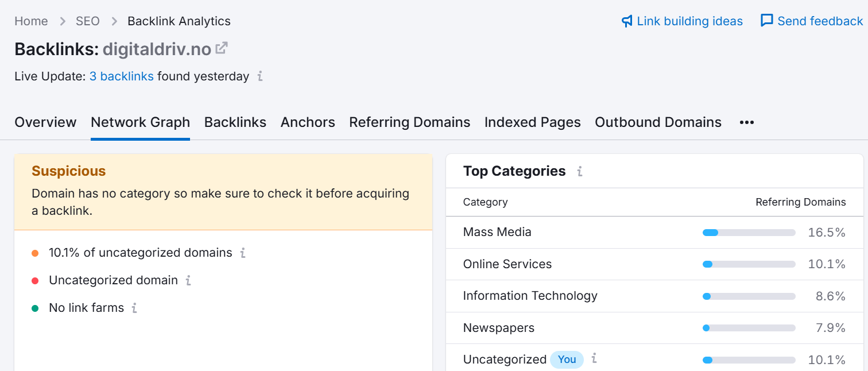Click the Uncategorized category label
The height and width of the screenshot is (371, 868).
tap(505, 360)
